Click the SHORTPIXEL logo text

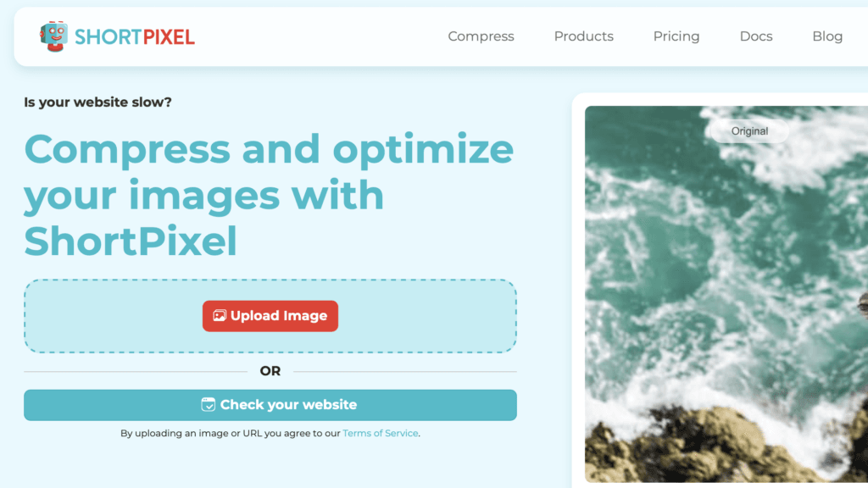coord(135,37)
